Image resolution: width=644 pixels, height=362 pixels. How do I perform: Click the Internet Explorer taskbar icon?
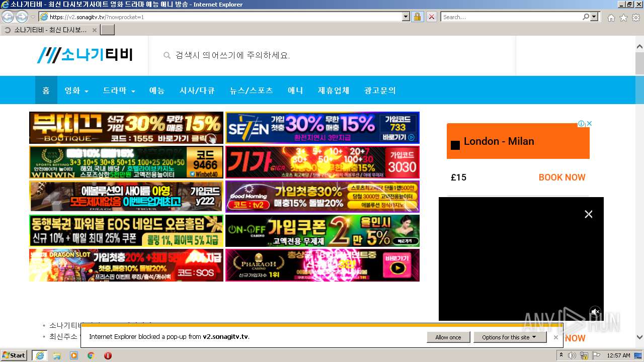coord(40,355)
